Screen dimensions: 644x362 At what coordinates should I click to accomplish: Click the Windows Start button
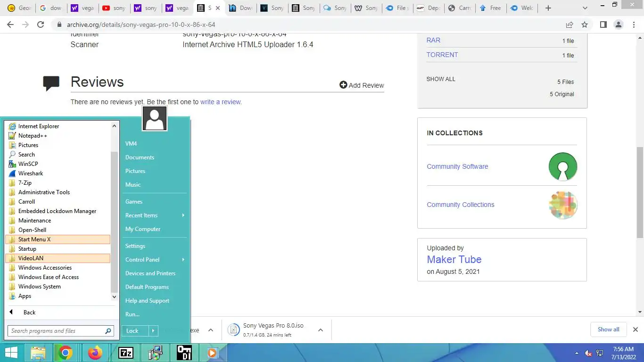tap(11, 353)
